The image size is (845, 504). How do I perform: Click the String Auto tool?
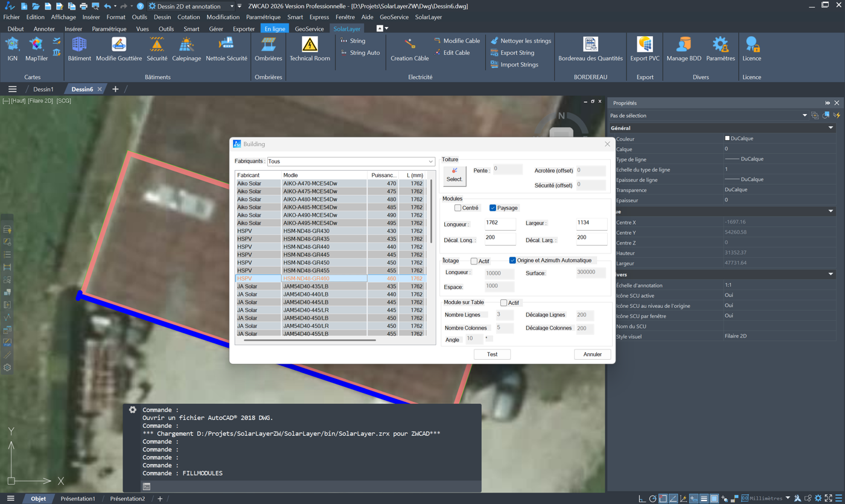360,53
